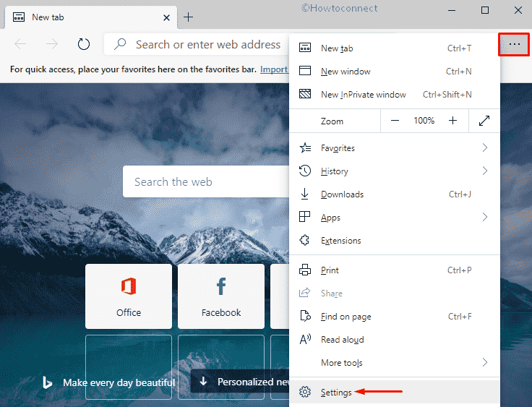This screenshot has width=532, height=407.
Task: Expand the Favorites submenu
Action: (x=484, y=148)
